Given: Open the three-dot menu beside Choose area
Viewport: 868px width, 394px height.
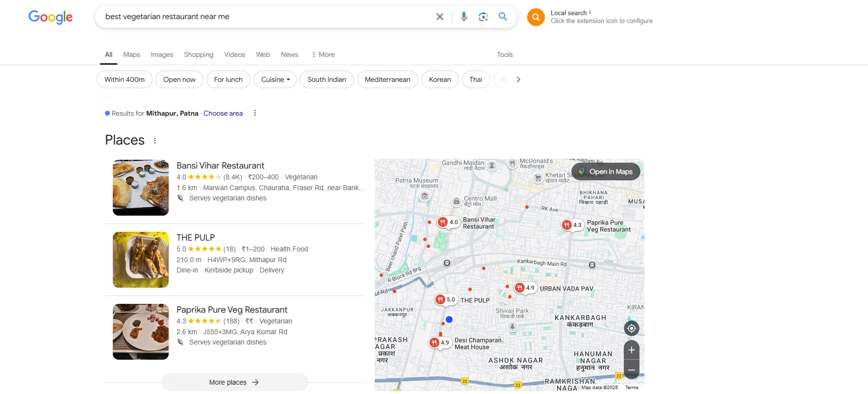Looking at the screenshot, I should point(255,113).
